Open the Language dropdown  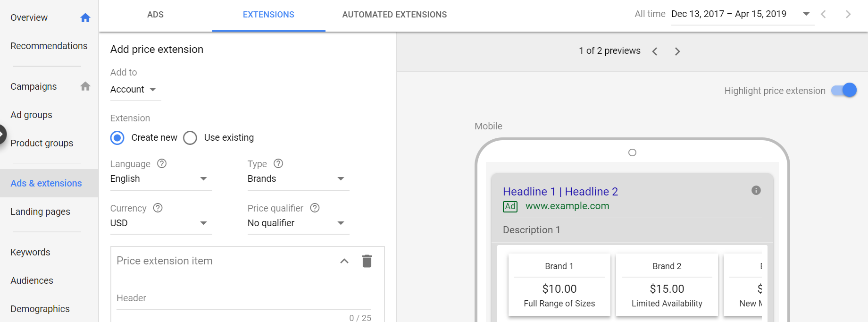pos(161,179)
